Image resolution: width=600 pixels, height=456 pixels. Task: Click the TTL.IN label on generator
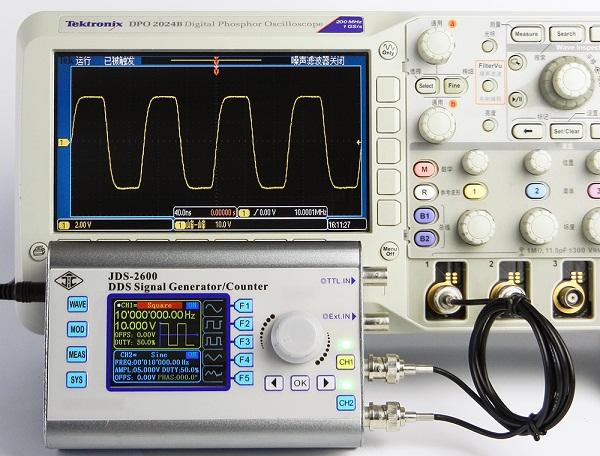(338, 281)
